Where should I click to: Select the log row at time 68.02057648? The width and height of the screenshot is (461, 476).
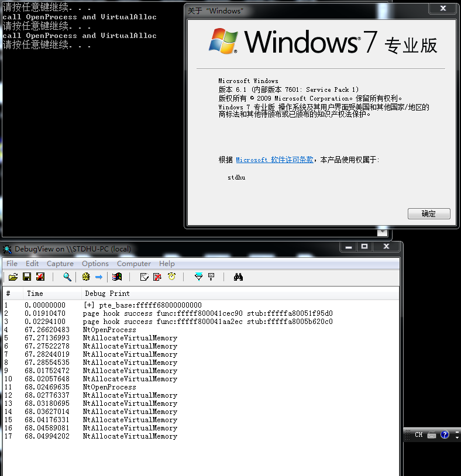[x=201, y=379]
